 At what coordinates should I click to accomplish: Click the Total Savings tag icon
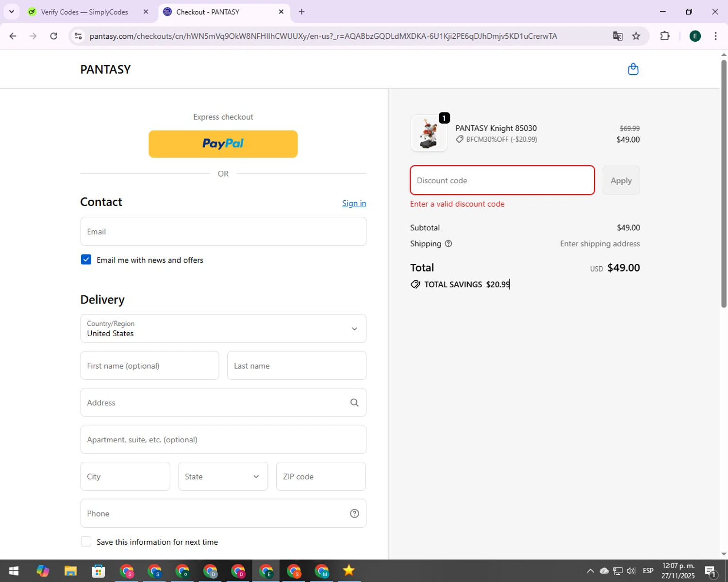pyautogui.click(x=415, y=284)
